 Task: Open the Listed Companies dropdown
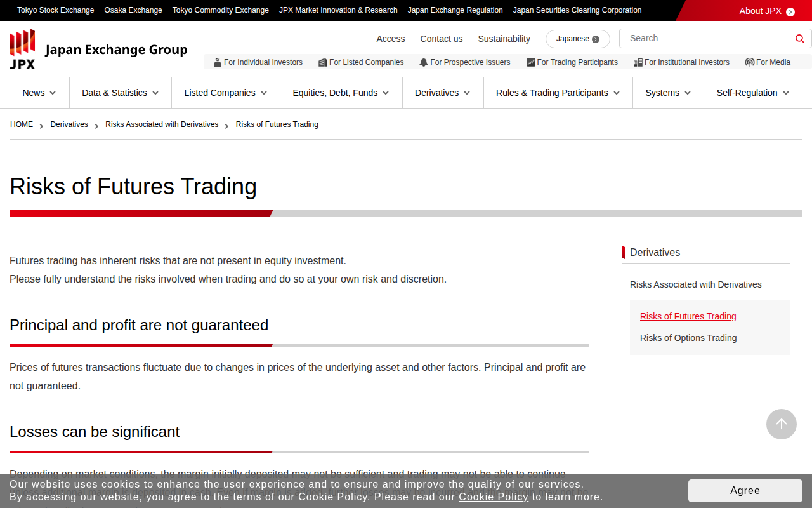(x=226, y=93)
